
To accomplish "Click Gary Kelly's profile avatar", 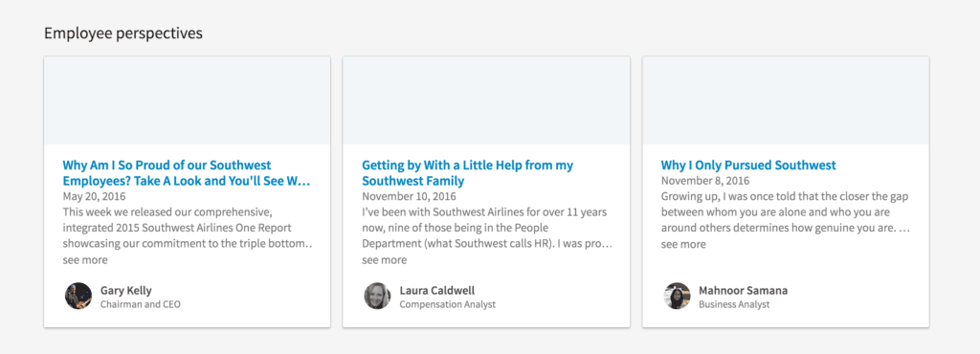I will click(78, 296).
